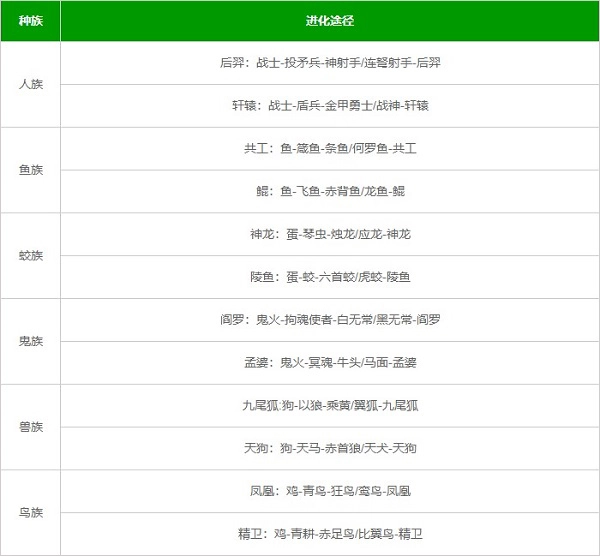This screenshot has height=556, width=600.
Task: Click the 种族 column header
Action: pos(31,20)
